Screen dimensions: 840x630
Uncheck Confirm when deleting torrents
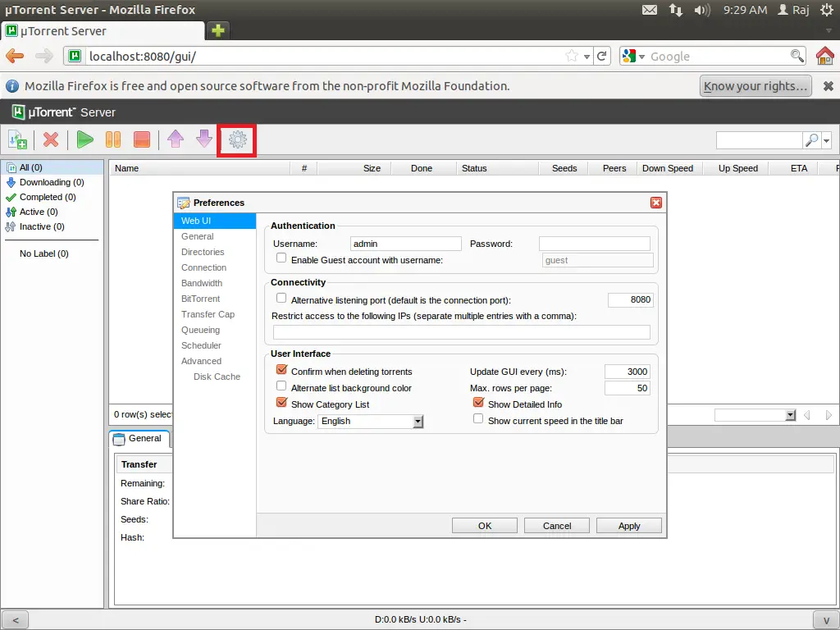[x=281, y=370]
